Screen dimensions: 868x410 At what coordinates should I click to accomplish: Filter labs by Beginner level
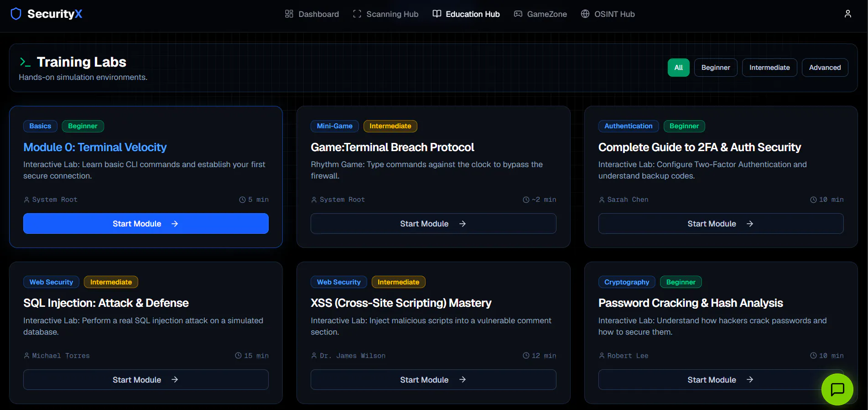[716, 68]
